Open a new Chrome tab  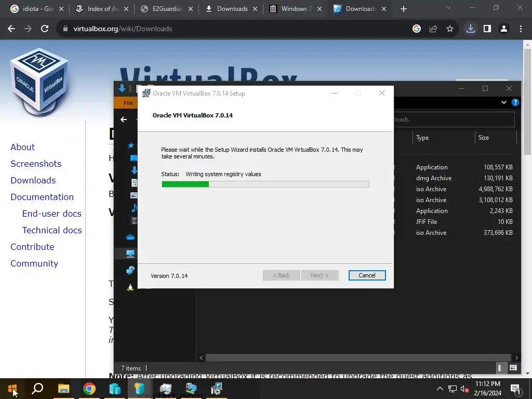pos(403,9)
